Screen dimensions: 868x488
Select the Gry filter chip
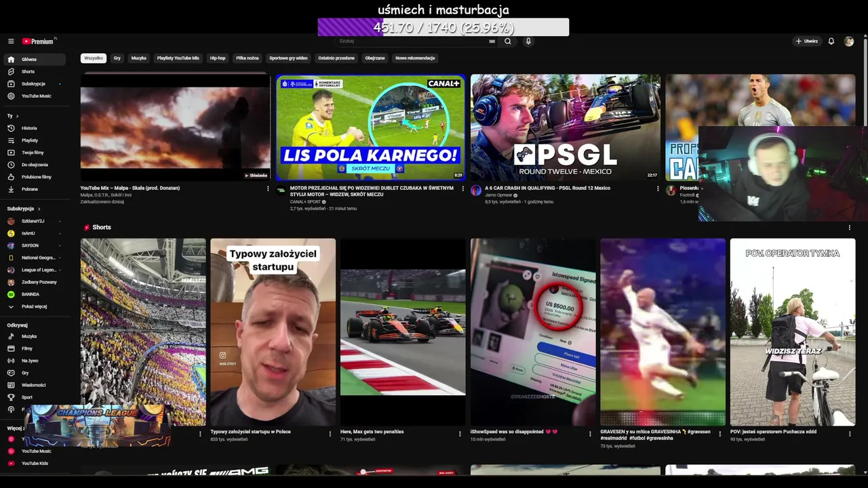[x=117, y=58]
